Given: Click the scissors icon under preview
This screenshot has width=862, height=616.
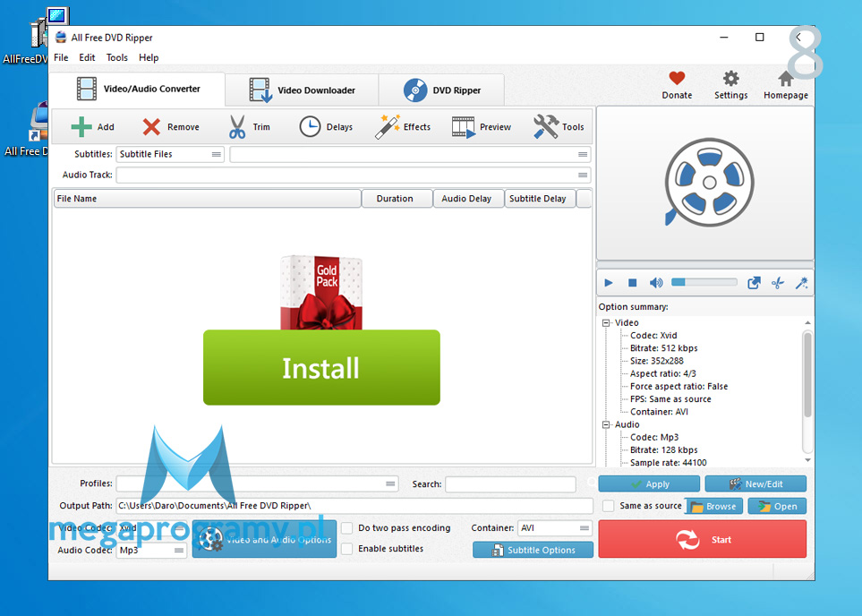Looking at the screenshot, I should 777,283.
